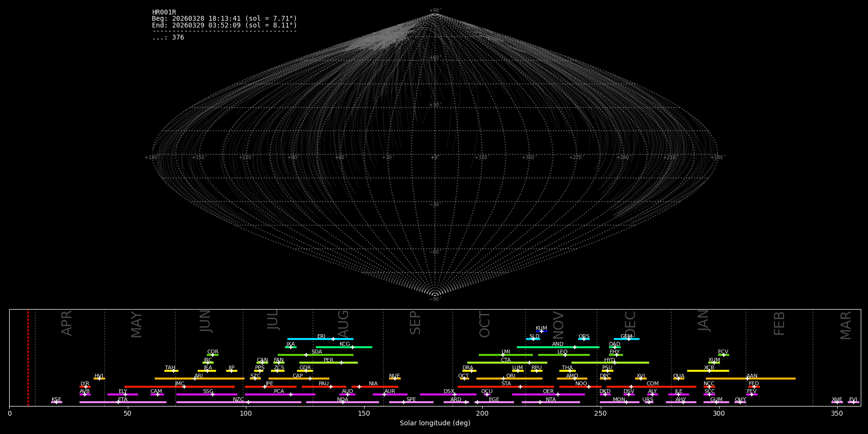This screenshot has height=434, width=868.
Task: Click the lime HYD activity bar
Action: [610, 363]
